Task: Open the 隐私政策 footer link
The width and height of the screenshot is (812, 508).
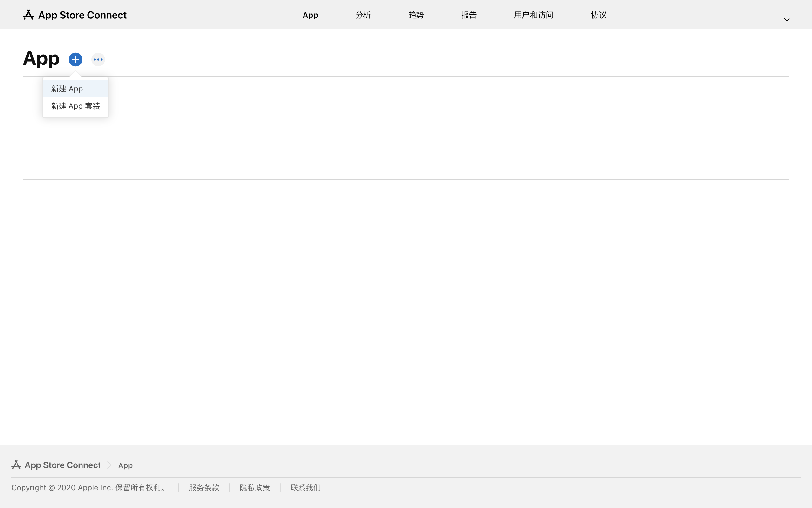Action: pyautogui.click(x=255, y=487)
